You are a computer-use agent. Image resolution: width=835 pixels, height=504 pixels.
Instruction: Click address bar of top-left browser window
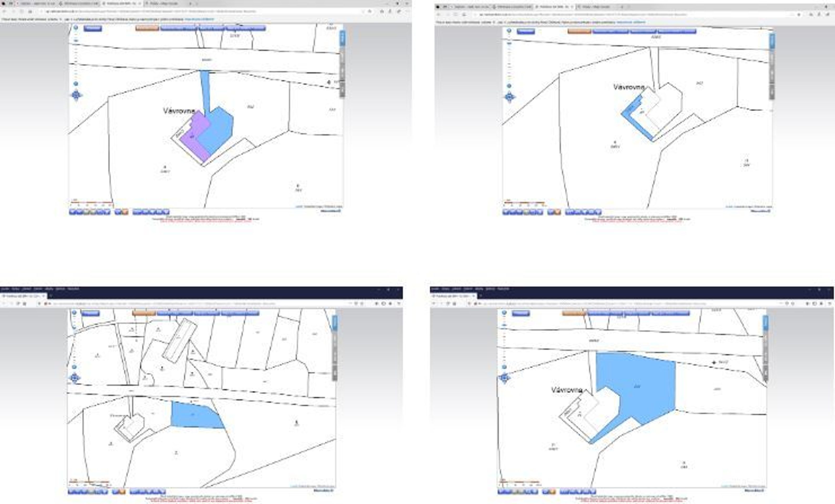coord(203,12)
